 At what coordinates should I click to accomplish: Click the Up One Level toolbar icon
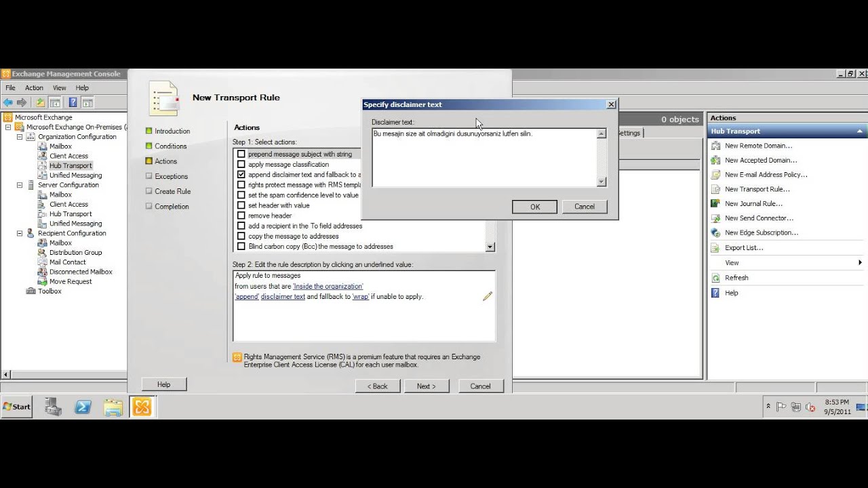click(41, 102)
